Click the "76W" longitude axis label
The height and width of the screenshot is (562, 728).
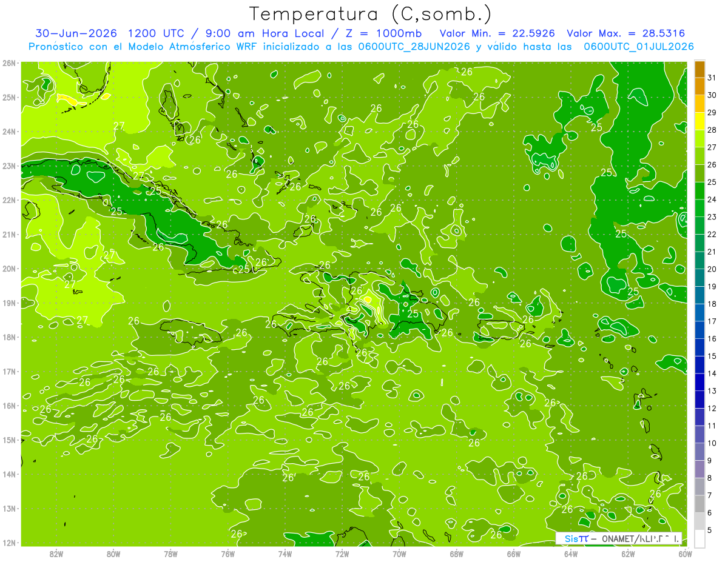(228, 554)
